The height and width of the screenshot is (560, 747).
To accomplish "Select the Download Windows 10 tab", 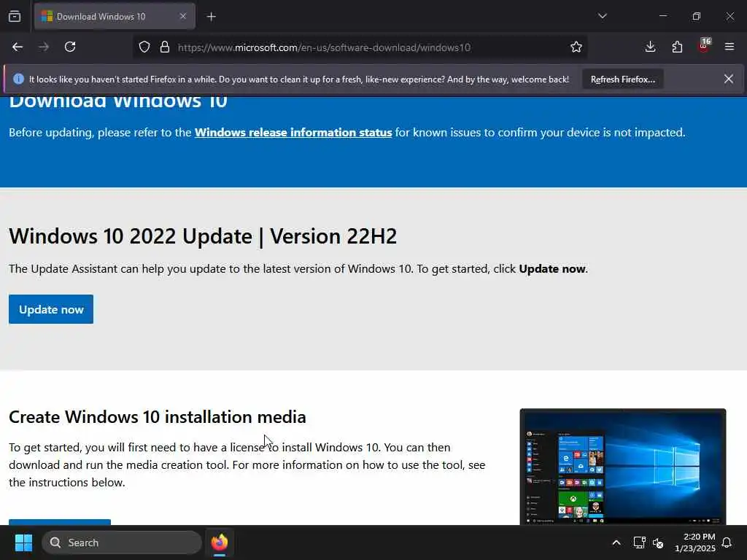I will (115, 16).
